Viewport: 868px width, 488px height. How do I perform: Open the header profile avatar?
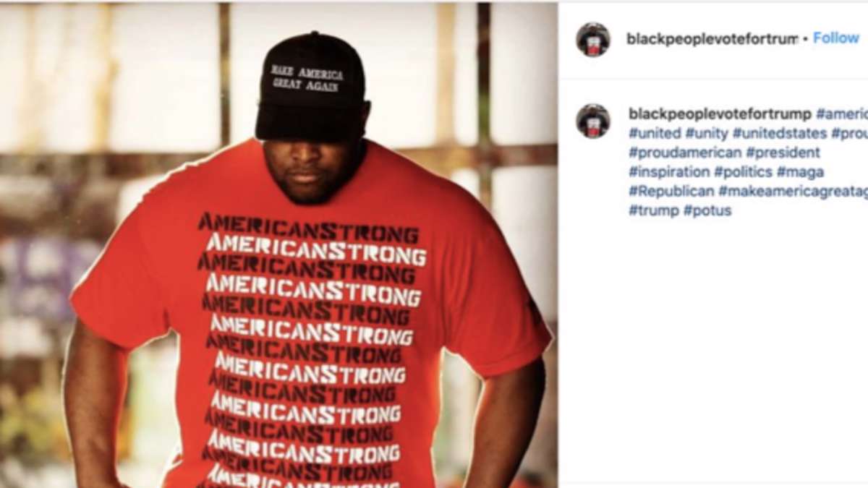(x=593, y=39)
